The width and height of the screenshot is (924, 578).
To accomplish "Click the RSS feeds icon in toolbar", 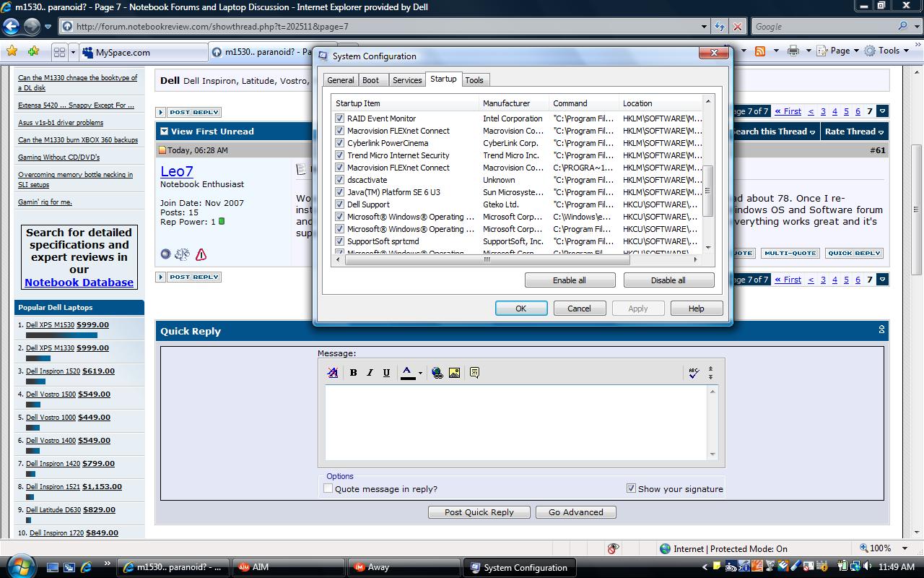I will 760,51.
